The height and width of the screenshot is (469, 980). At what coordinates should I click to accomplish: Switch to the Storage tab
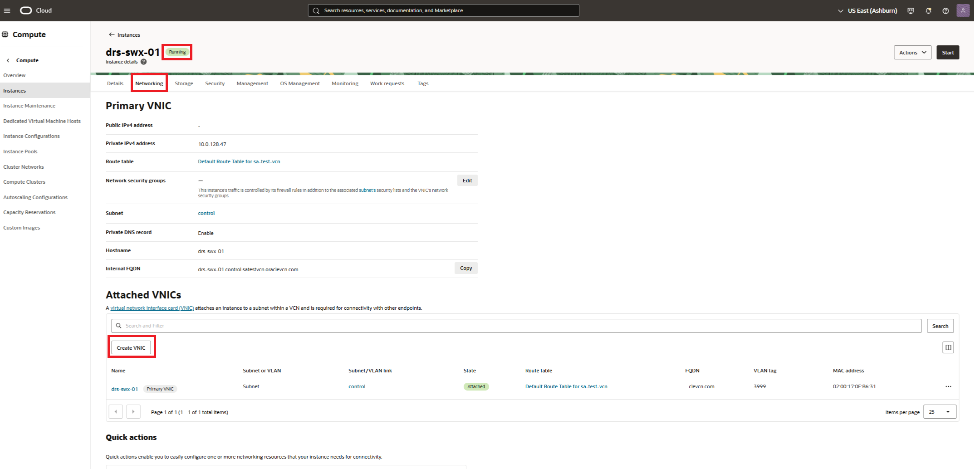184,83
